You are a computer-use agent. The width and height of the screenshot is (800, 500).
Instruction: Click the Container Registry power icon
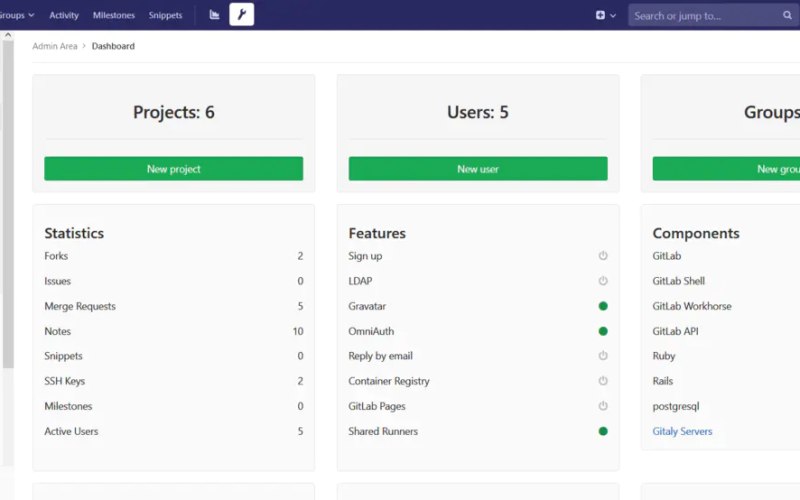[603, 381]
